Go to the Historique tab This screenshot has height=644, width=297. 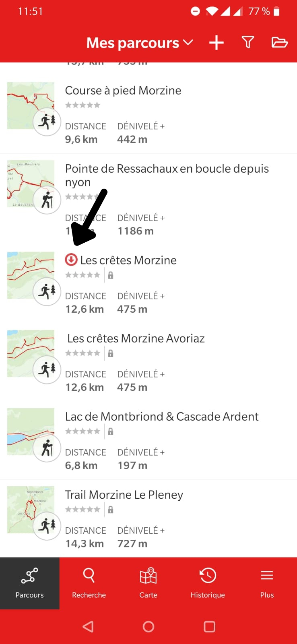[208, 583]
